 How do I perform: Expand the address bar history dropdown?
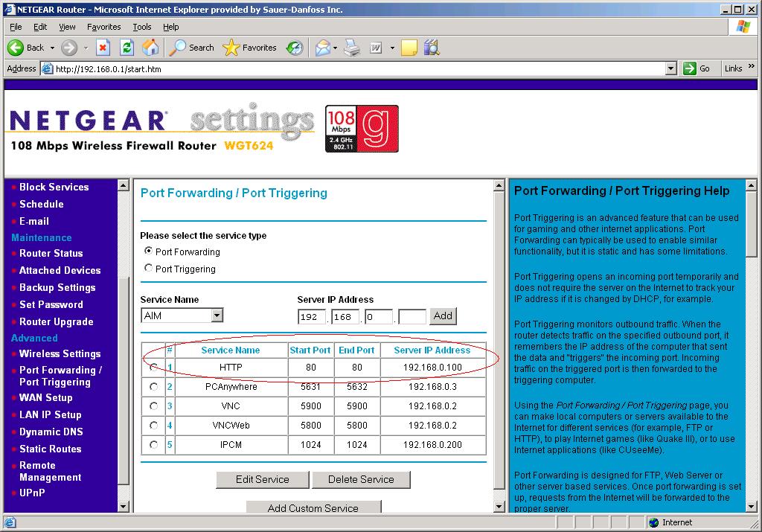click(x=670, y=68)
